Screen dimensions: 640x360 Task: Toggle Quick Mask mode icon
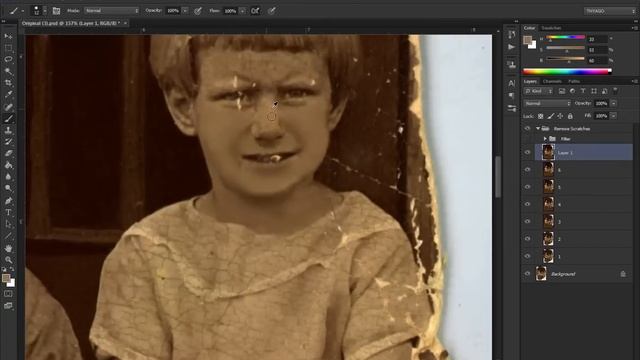(8, 294)
